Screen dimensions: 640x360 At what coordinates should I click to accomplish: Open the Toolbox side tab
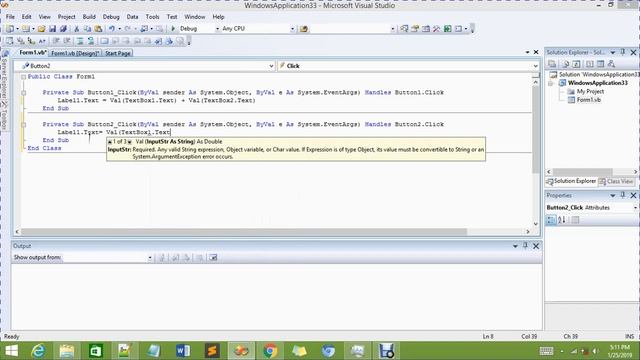[4, 115]
